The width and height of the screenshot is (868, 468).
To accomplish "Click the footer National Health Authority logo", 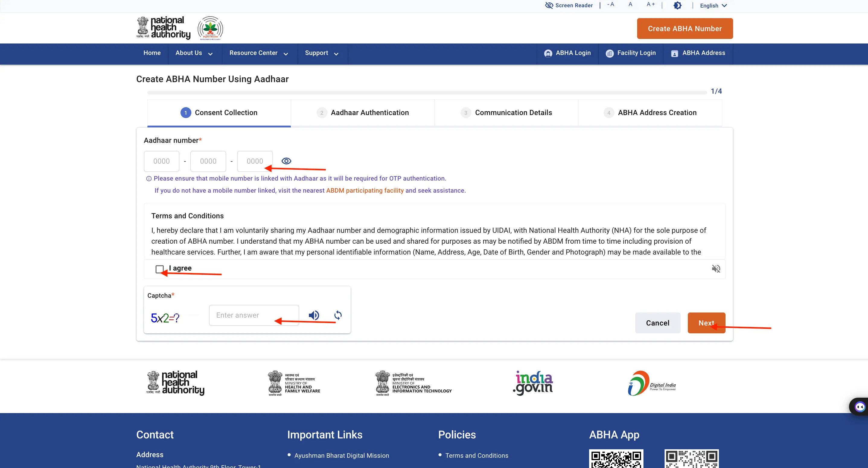I will click(176, 383).
